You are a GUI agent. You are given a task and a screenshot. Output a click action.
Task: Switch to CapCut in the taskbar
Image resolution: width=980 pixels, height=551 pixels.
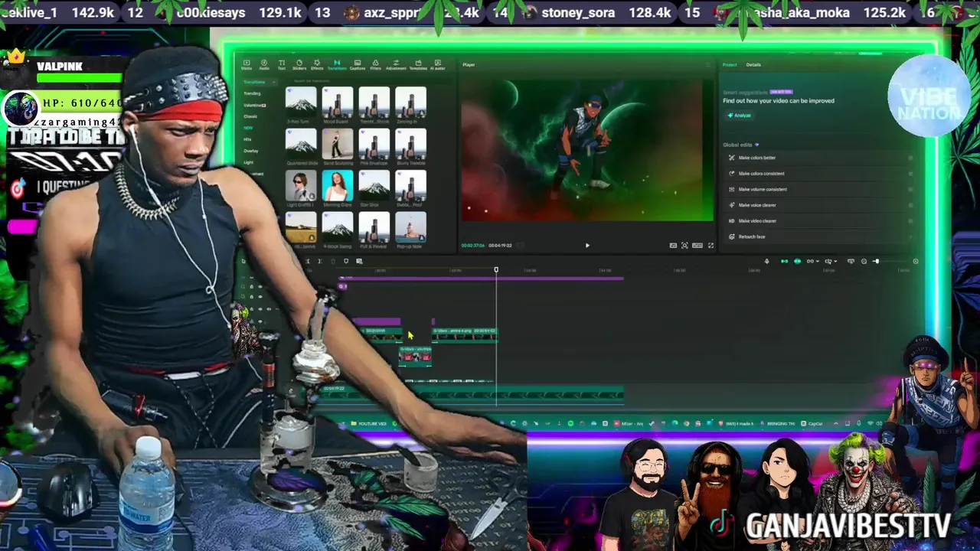click(810, 423)
